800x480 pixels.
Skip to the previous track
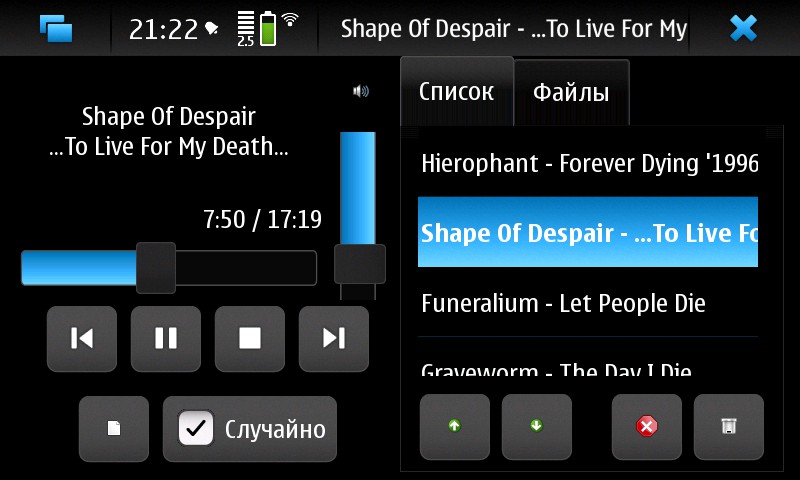[x=82, y=339]
